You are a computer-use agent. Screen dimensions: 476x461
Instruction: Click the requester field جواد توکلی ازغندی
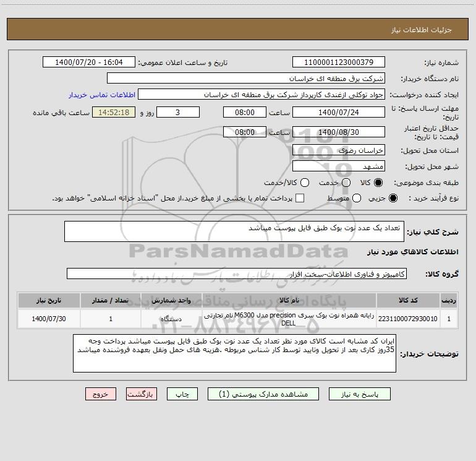(x=261, y=94)
